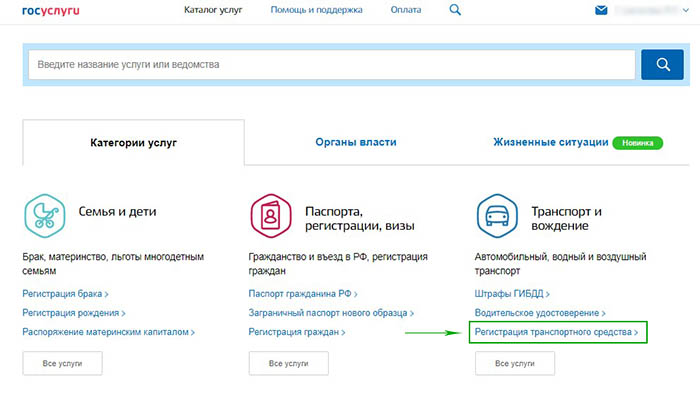Click text Брак, материнство, льготы многодетным семьям
Image resolution: width=700 pixels, height=393 pixels.
[x=113, y=264]
